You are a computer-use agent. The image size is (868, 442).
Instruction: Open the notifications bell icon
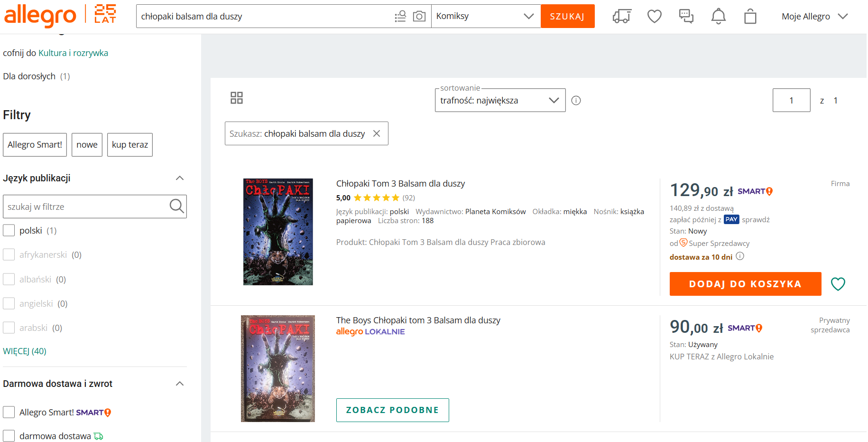718,17
